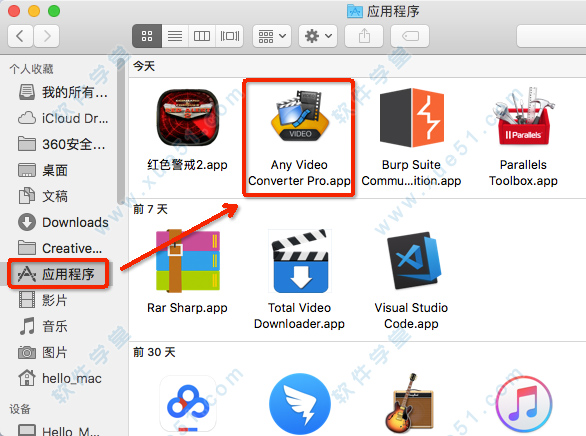Select the Baidu cloud app icon
The width and height of the screenshot is (586, 436).
(188, 404)
